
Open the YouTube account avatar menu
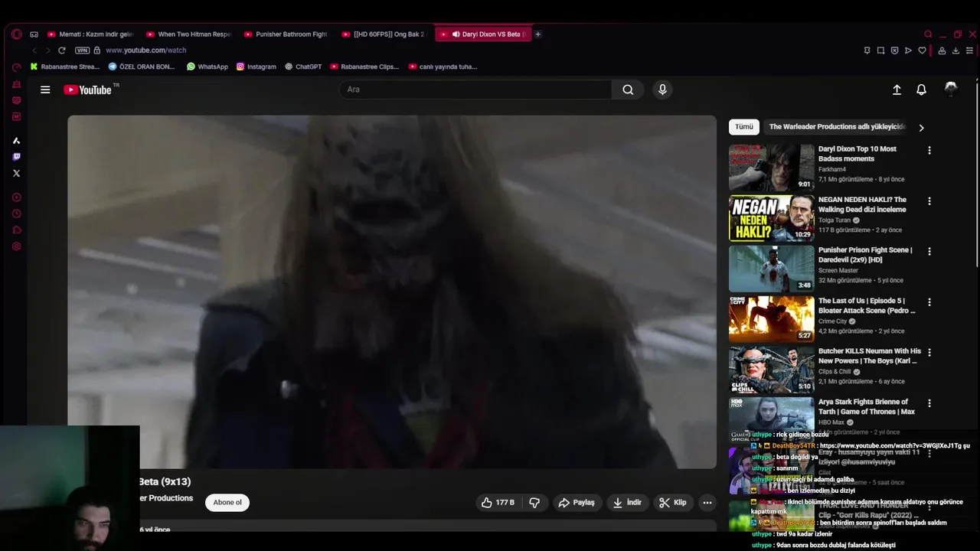pos(951,90)
